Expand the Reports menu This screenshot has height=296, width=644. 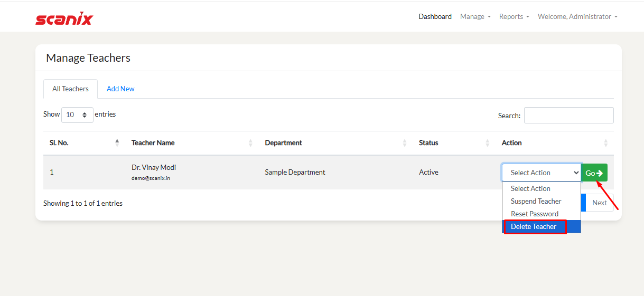(514, 16)
